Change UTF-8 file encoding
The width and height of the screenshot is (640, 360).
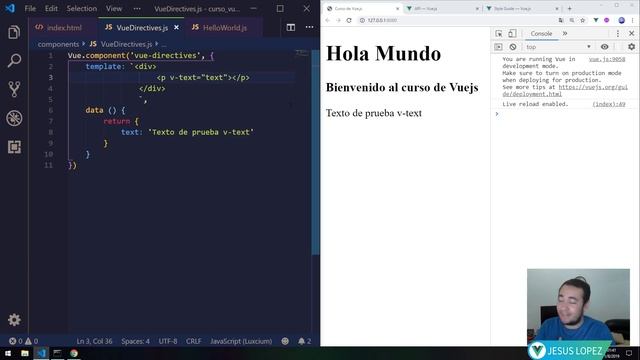(x=168, y=341)
